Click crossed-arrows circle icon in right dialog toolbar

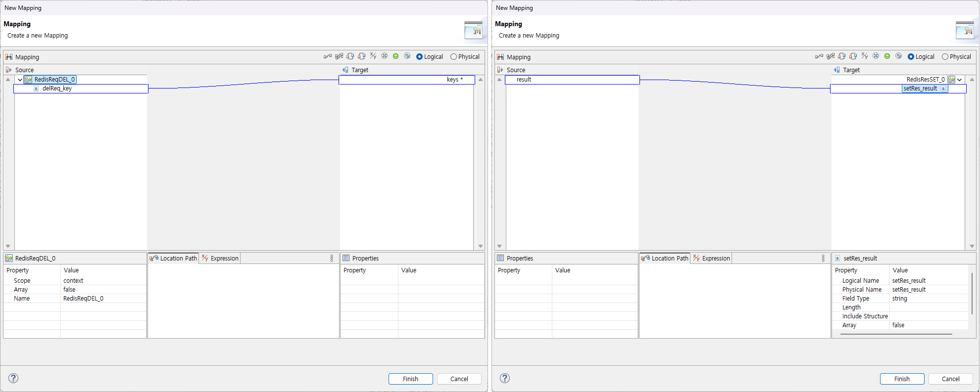[x=876, y=56]
